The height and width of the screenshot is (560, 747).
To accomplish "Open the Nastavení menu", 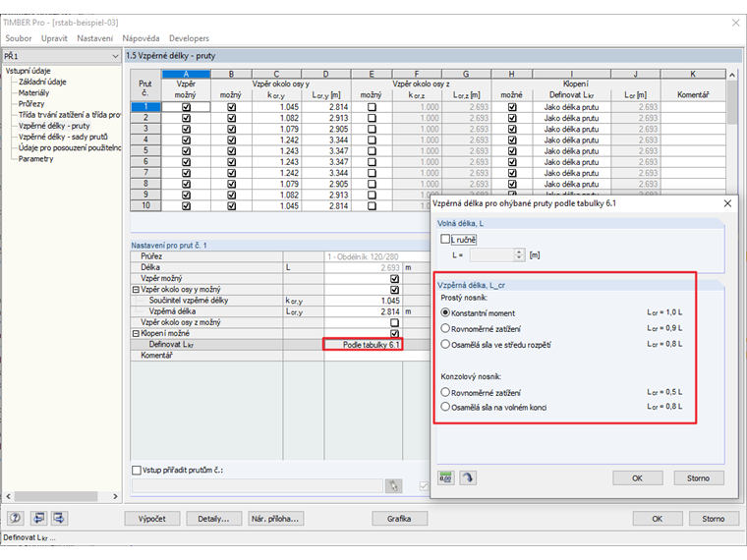I will [x=95, y=38].
